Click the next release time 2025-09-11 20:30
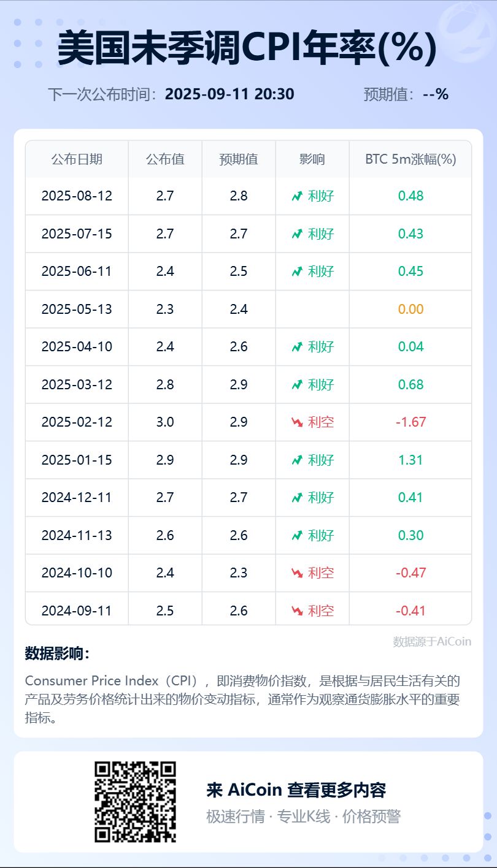 click(229, 94)
